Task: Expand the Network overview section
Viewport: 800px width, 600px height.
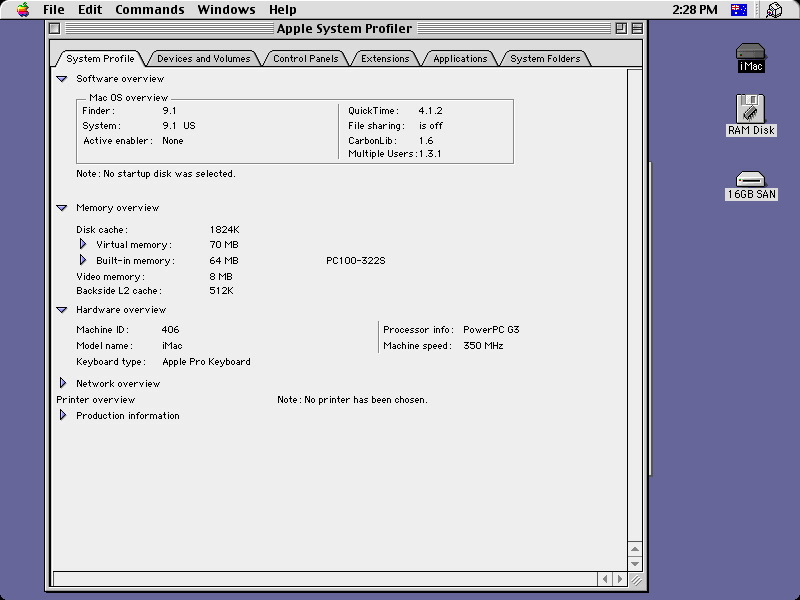Action: click(x=63, y=383)
